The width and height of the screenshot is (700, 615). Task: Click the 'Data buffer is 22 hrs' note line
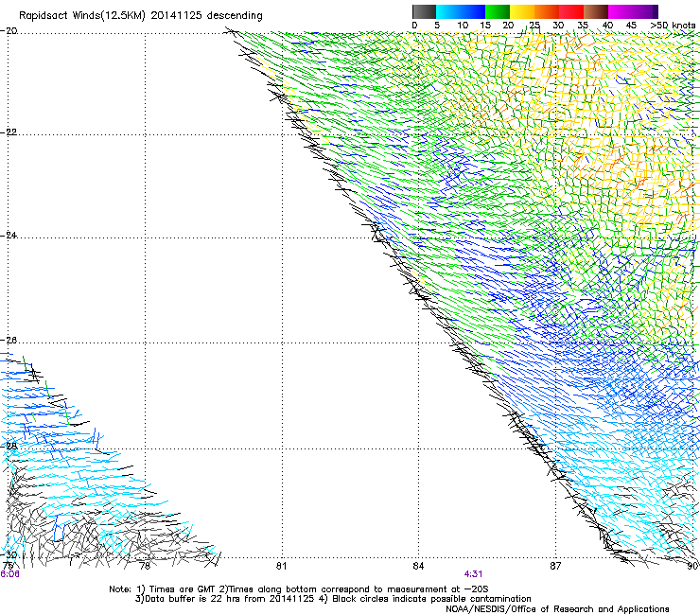[333, 599]
